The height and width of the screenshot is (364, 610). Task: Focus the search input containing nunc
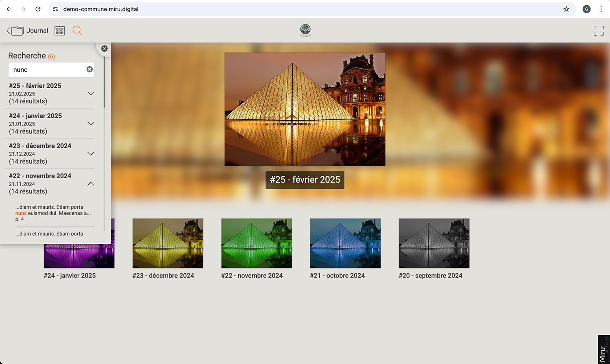(47, 69)
